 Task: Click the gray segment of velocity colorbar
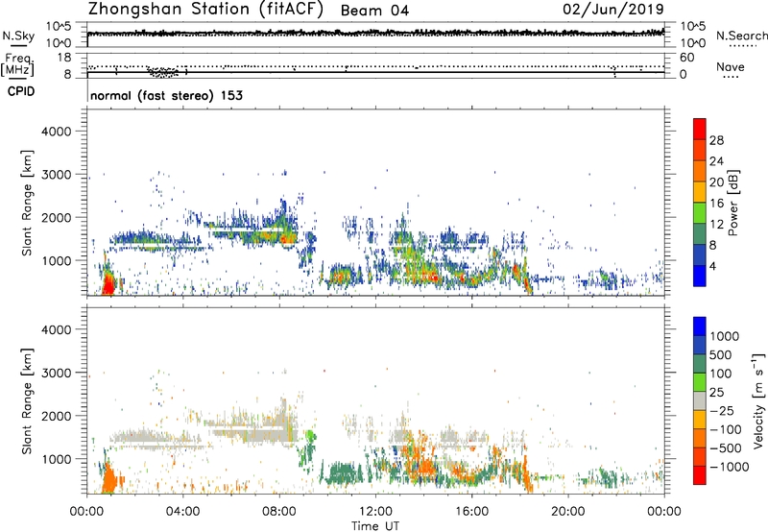pyautogui.click(x=700, y=400)
